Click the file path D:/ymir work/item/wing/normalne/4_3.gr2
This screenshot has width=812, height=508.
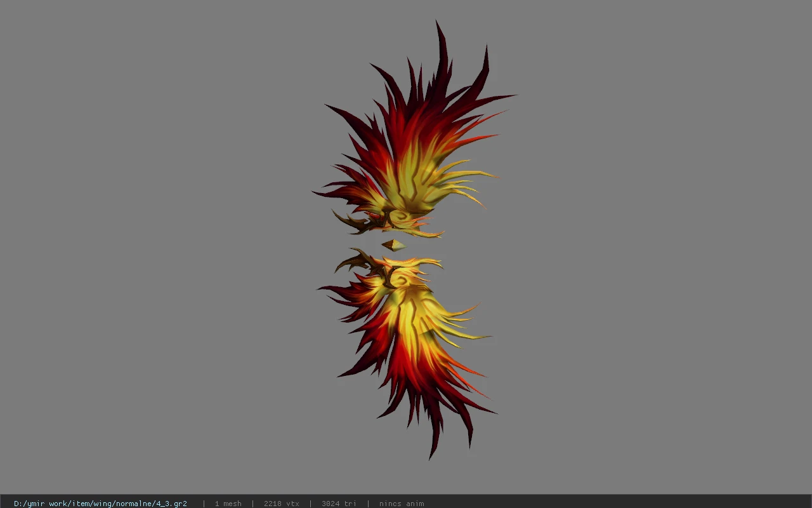click(x=100, y=504)
